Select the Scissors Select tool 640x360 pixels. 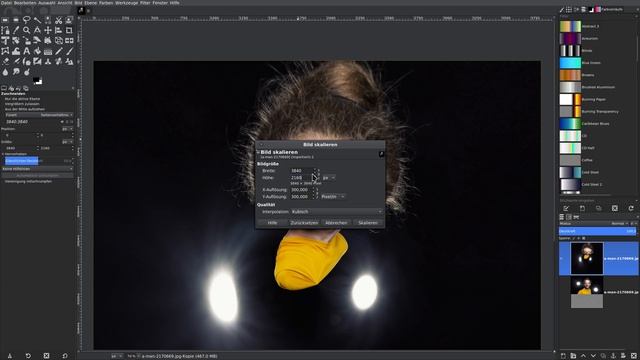pyautogui.click(x=58, y=20)
